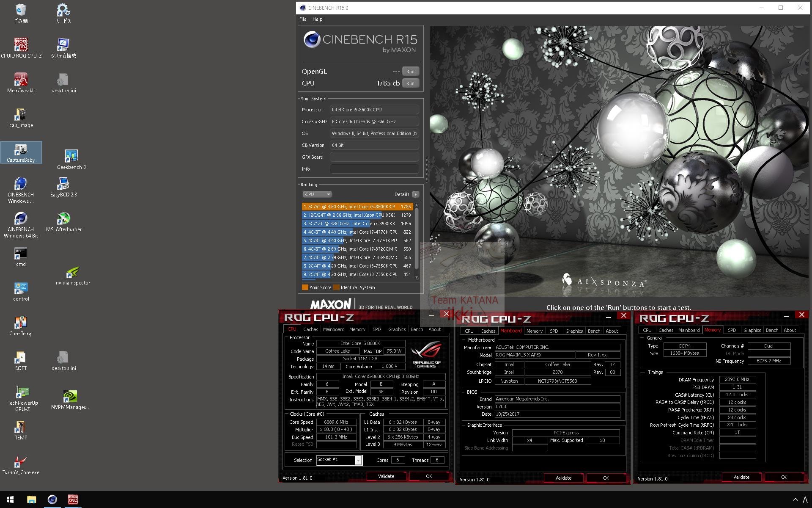Launch nvidiaInspector desktop icon
The height and width of the screenshot is (508, 812).
point(73,275)
